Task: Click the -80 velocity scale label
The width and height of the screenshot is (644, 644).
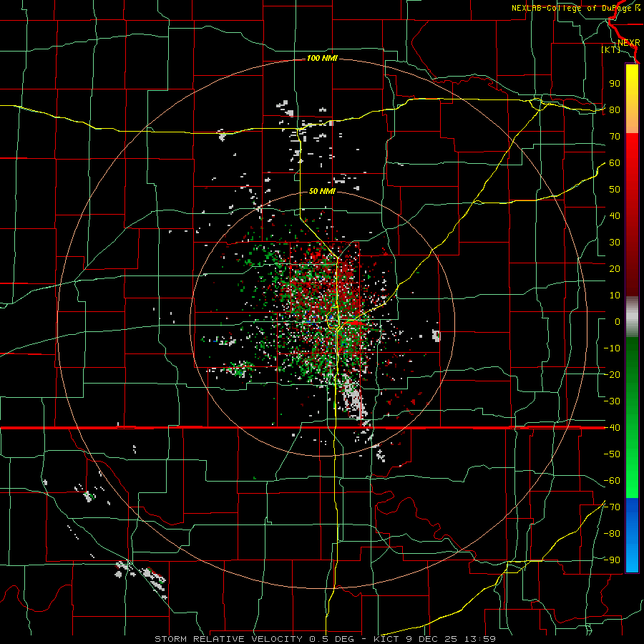Action: [x=612, y=534]
